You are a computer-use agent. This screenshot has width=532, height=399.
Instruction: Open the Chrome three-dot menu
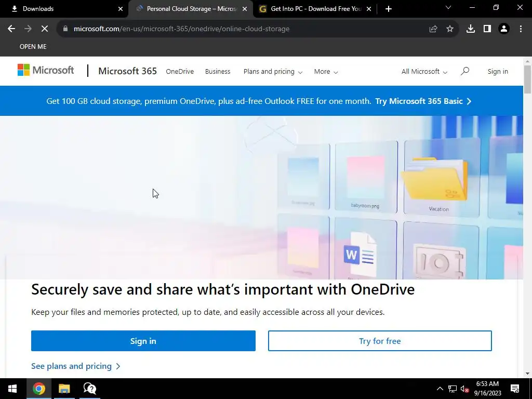[x=521, y=29]
